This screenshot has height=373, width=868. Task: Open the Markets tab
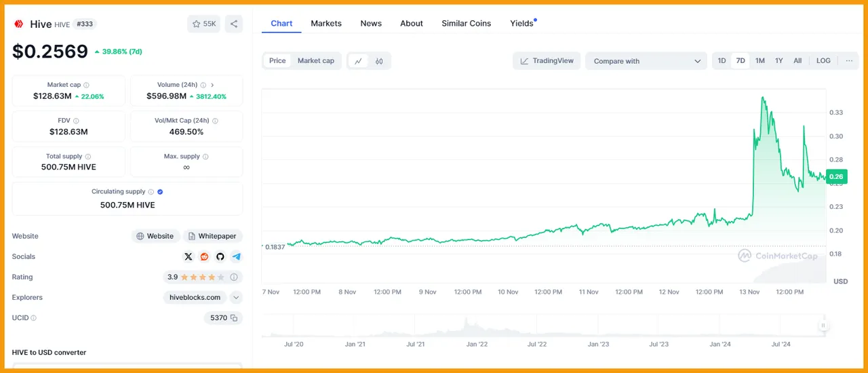pos(326,24)
